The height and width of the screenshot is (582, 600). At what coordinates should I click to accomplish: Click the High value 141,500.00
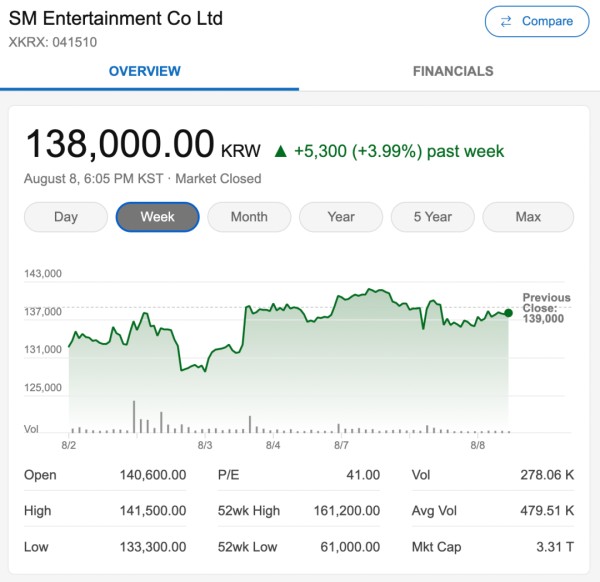153,511
